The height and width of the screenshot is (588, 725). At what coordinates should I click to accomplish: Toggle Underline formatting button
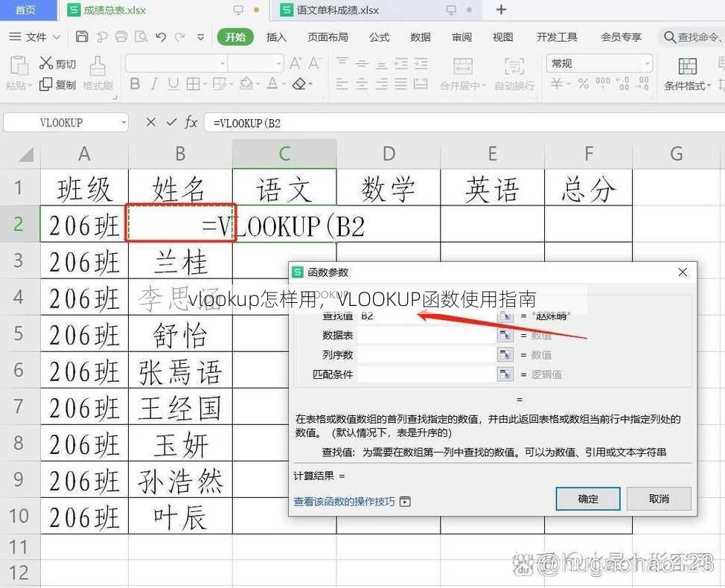(173, 83)
